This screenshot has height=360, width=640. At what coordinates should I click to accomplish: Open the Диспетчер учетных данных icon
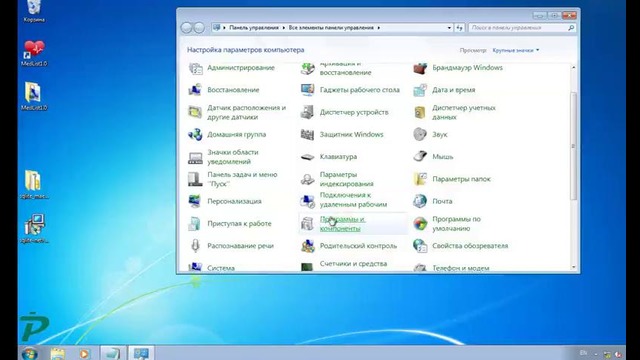click(420, 112)
